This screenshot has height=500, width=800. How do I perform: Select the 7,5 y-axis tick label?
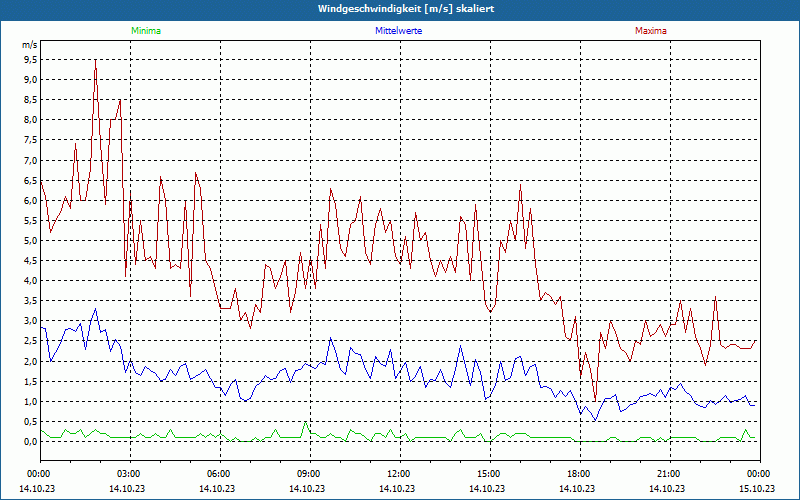(30, 140)
